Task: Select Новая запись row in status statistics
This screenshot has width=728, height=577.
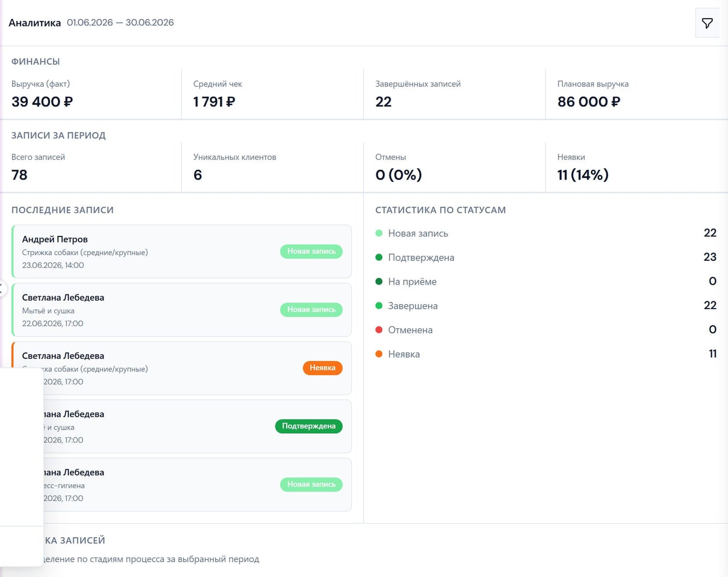Action: click(546, 233)
